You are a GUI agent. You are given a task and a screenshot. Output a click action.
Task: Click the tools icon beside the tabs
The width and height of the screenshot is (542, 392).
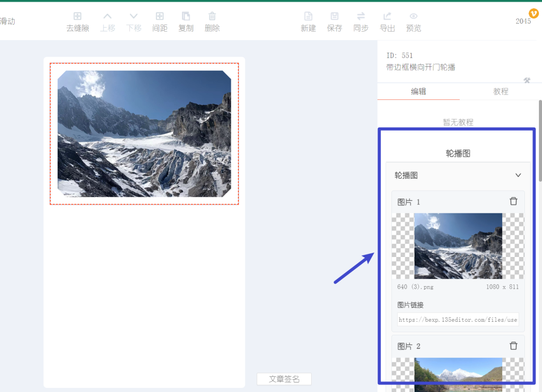coord(527,80)
